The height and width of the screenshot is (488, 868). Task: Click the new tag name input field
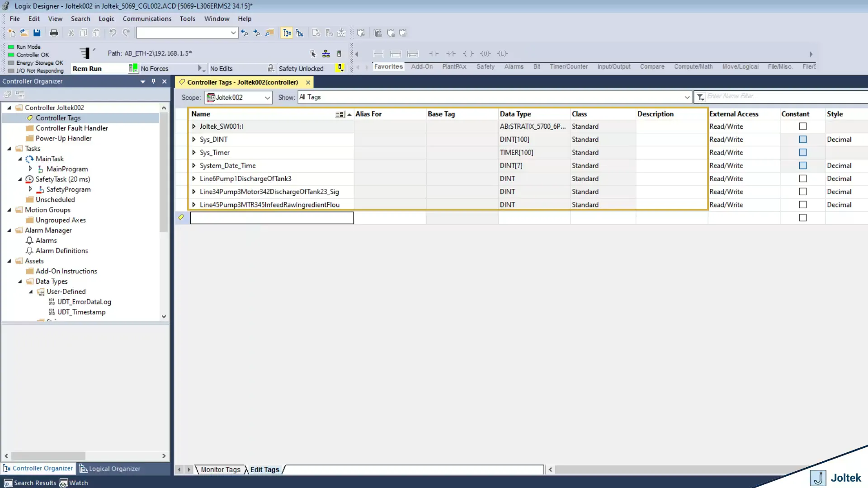[272, 218]
